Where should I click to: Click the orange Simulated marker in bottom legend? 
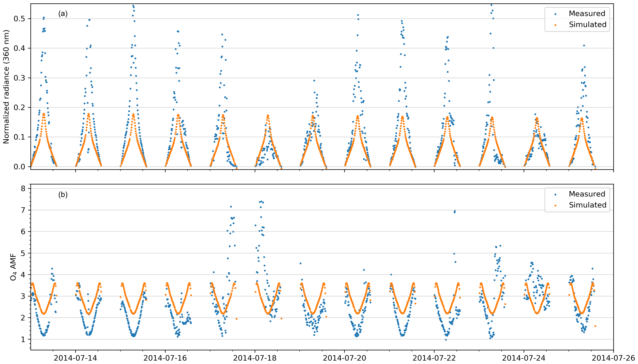click(555, 206)
